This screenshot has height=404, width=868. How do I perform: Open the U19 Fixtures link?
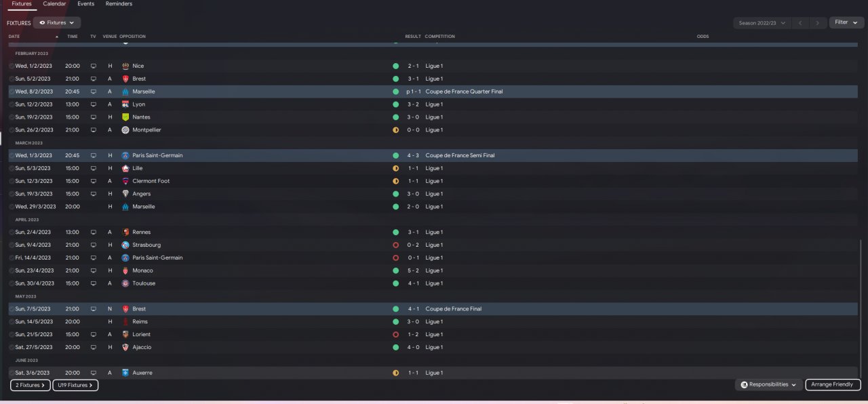pos(75,385)
